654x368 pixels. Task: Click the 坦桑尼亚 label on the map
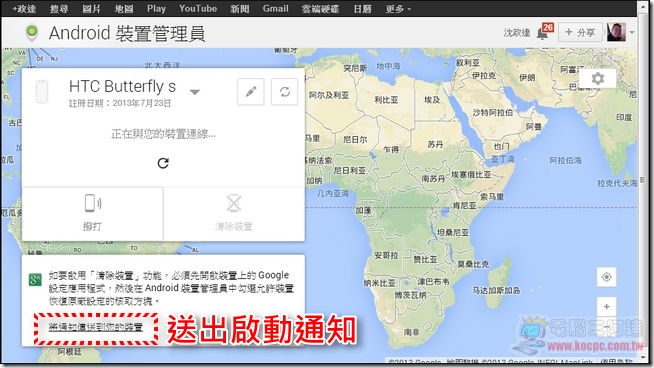pyautogui.click(x=453, y=232)
